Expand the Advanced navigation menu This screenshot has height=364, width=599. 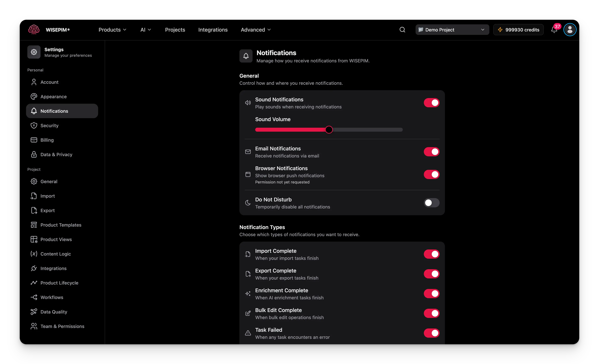pyautogui.click(x=255, y=29)
